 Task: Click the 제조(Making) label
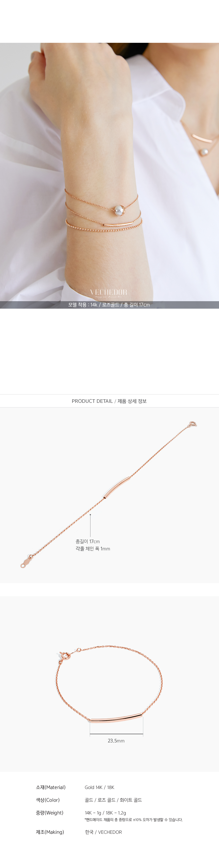point(50,832)
